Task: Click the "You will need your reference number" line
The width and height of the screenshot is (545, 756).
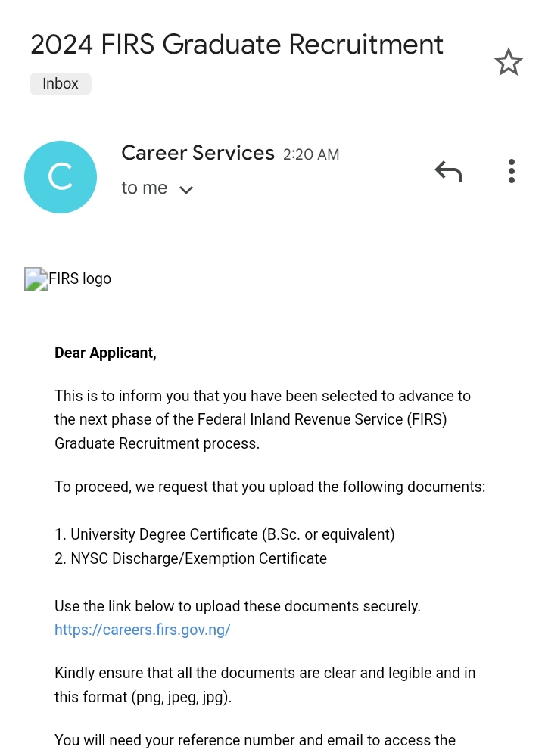Action: point(254,740)
